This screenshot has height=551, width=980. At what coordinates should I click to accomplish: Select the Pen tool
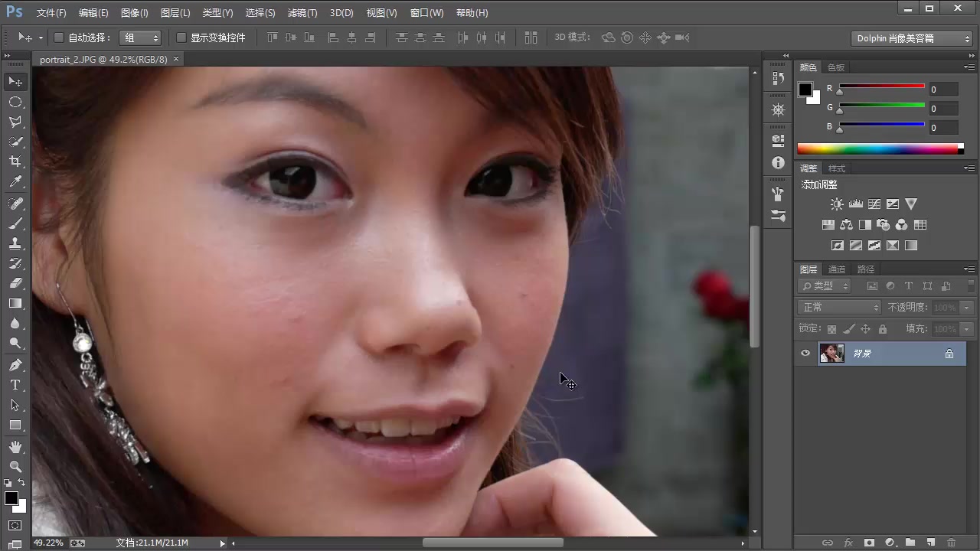pyautogui.click(x=15, y=365)
